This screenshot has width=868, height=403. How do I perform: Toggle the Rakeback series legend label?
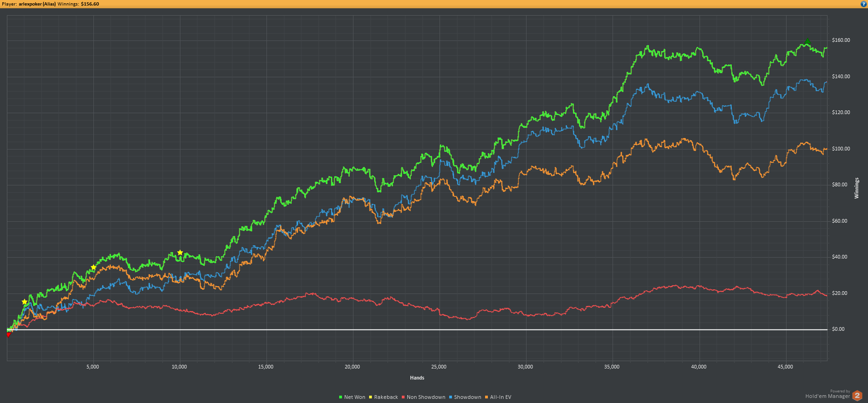tap(386, 397)
